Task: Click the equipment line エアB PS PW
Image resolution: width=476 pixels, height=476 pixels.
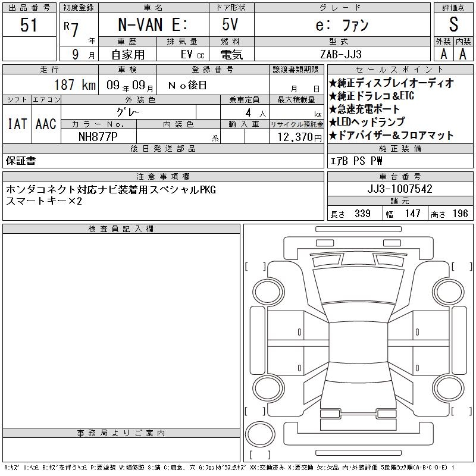Action: pos(356,161)
